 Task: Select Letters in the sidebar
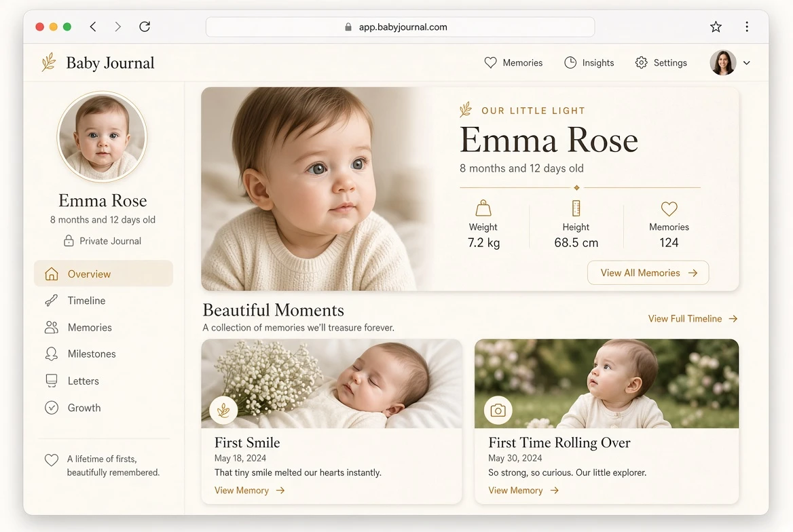pos(103,381)
